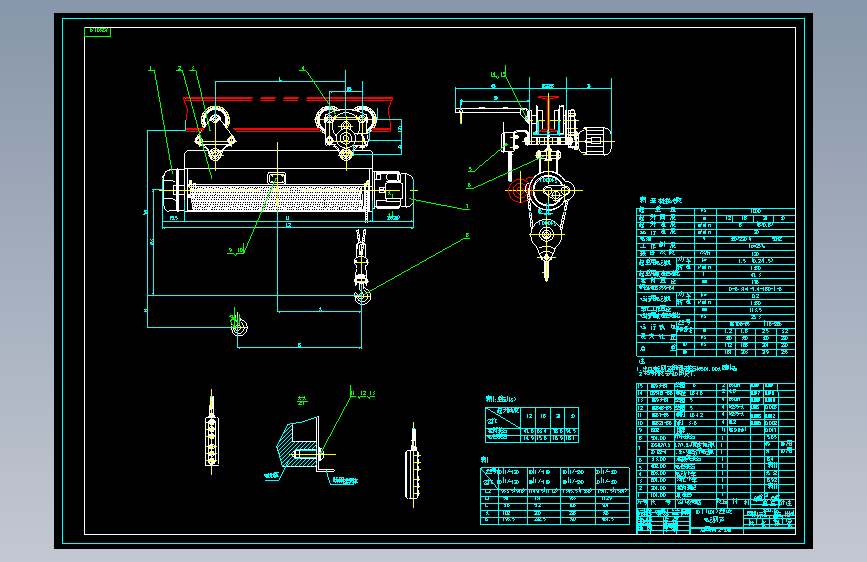This screenshot has height=562, width=867.
Task: Select row 9 in the parts list
Action: (x=715, y=430)
